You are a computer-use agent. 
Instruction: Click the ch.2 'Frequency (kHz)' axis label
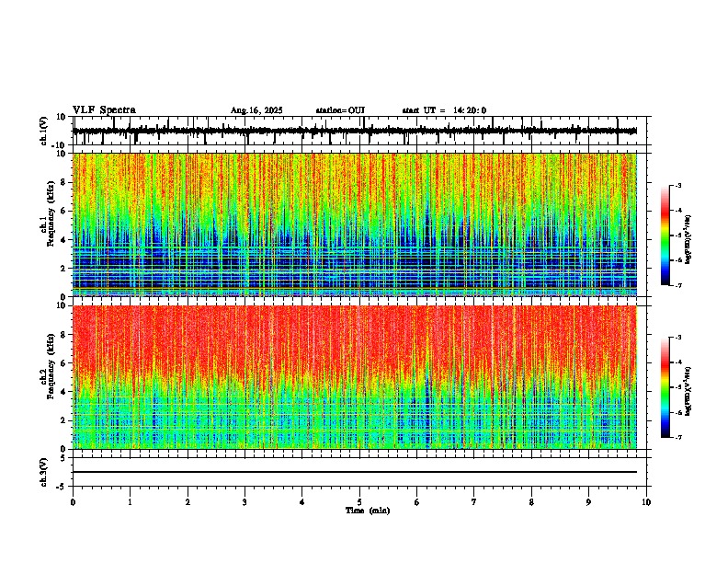coord(51,366)
